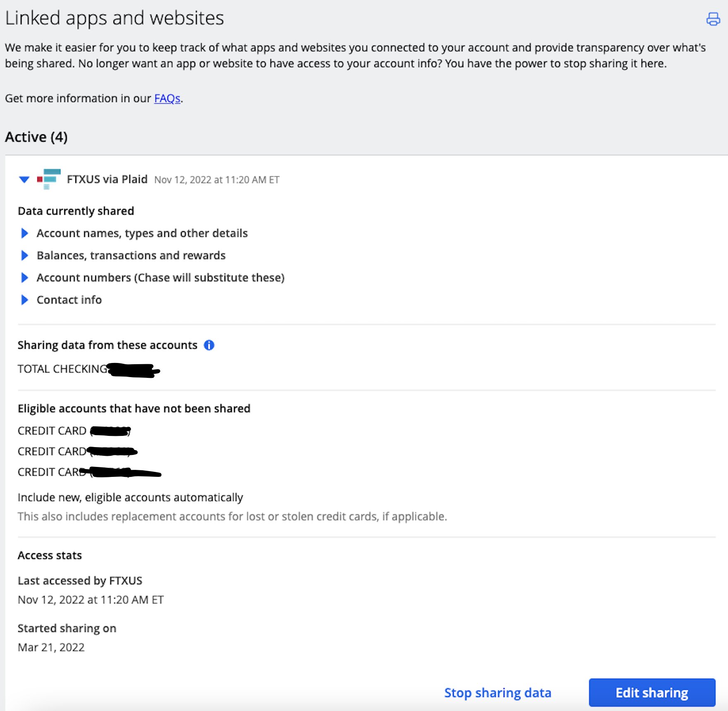
Task: Expand Account names, types and other details
Action: coord(24,233)
